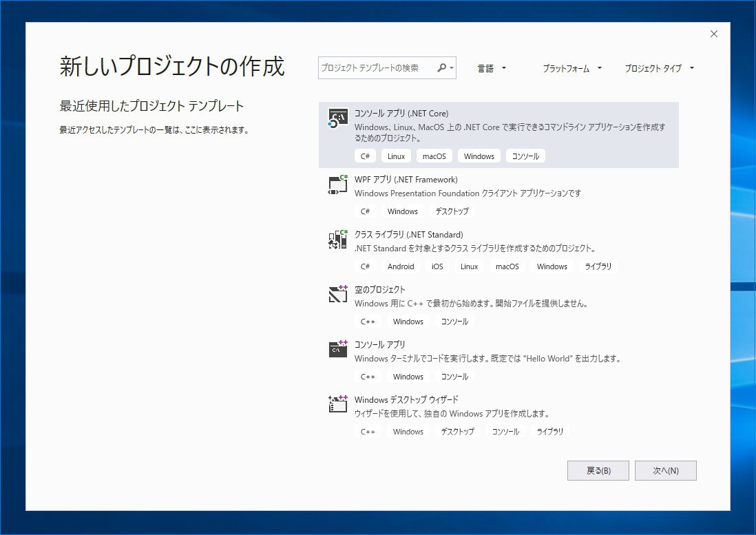Viewport: 756px width, 535px height.
Task: Click the C++ empty project (空のプロジェクト) icon
Action: click(337, 294)
